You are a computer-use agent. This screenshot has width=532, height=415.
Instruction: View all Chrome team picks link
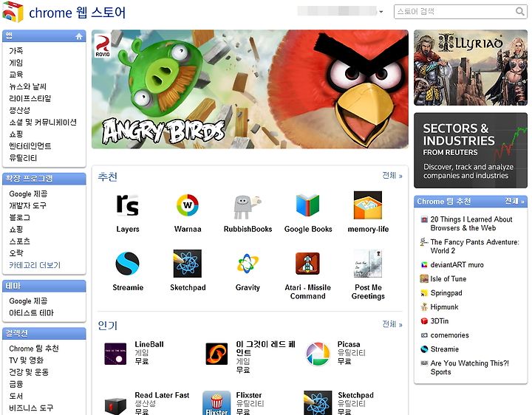(515, 201)
